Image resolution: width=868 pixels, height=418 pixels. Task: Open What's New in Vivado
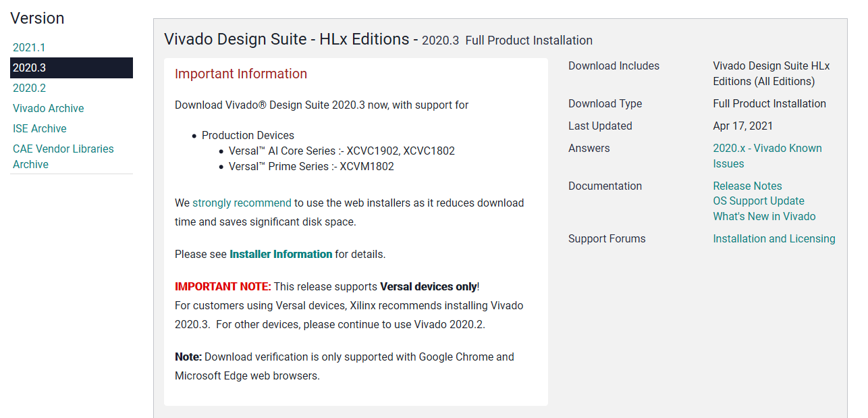pyautogui.click(x=764, y=216)
